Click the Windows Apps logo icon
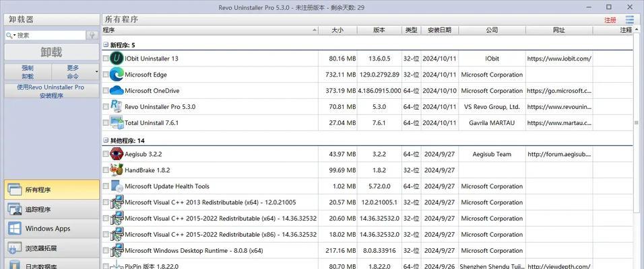This screenshot has height=269, width=644. [x=14, y=229]
